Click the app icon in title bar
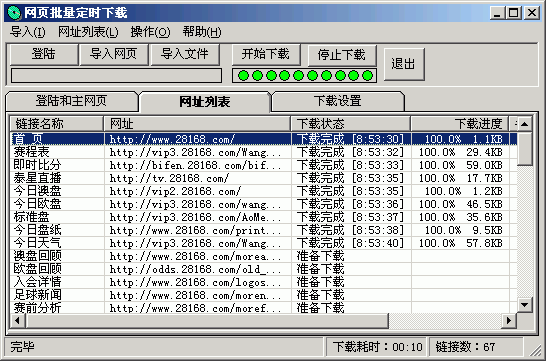Screen dimensions: 546x361 click(14, 13)
